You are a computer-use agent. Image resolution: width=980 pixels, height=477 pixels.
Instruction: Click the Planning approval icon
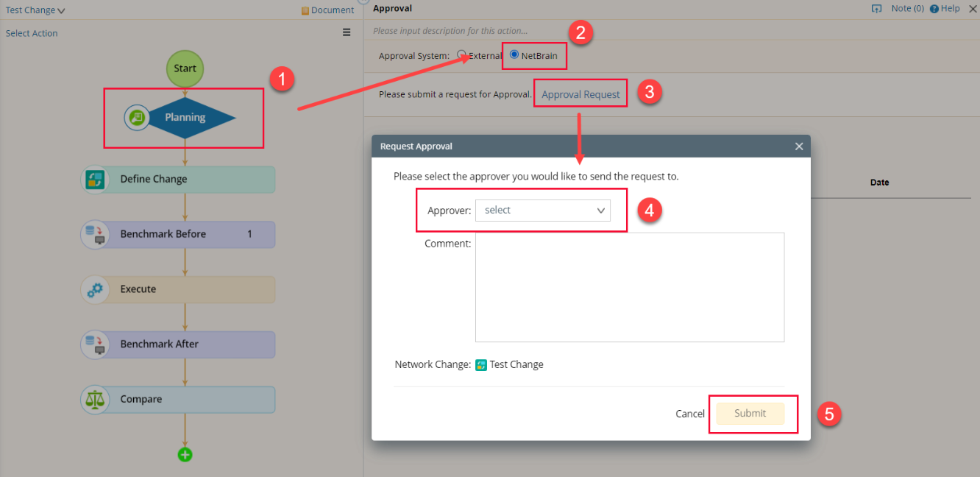pos(136,117)
